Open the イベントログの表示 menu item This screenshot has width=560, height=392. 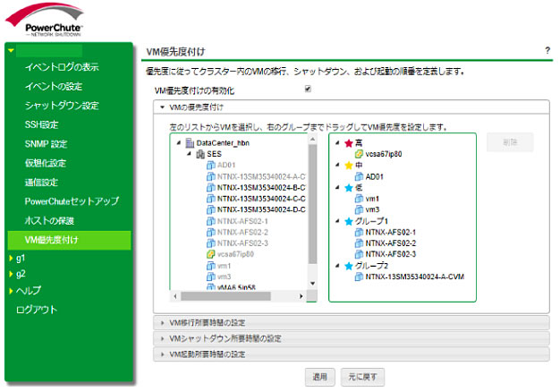(x=62, y=67)
